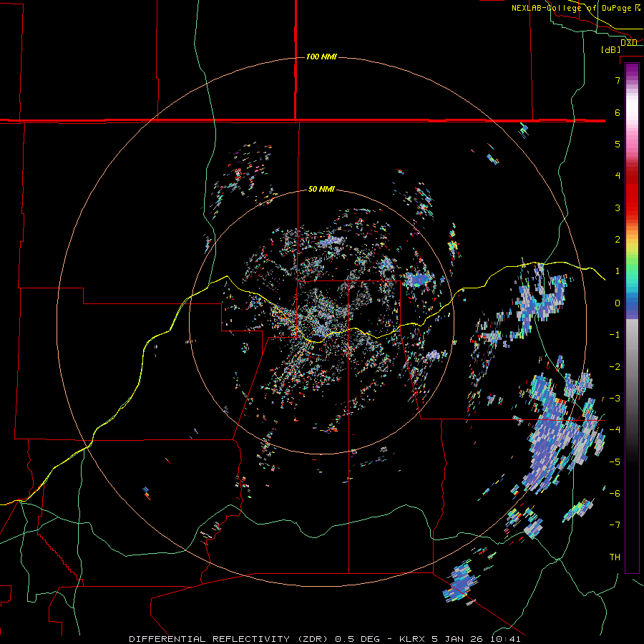The width and height of the screenshot is (644, 644).
Task: Click the '5' value on the dB scale
Action: (x=618, y=144)
